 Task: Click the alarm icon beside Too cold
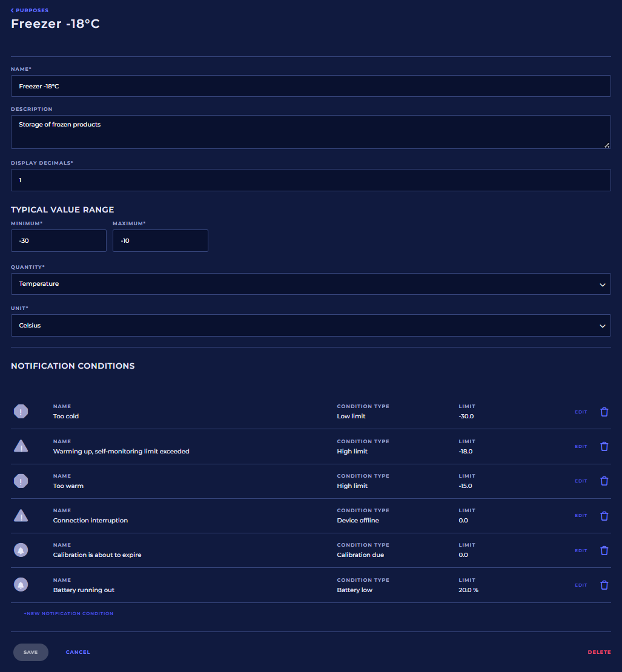click(21, 412)
